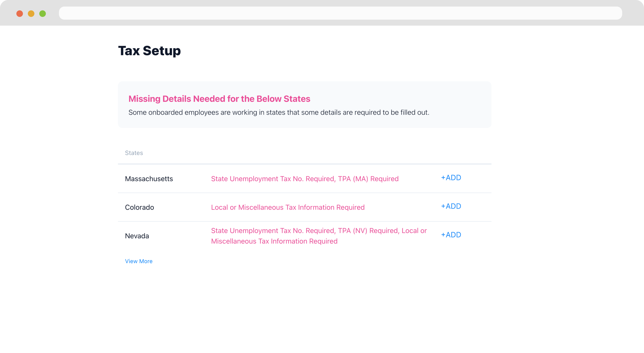Click +ADD for Massachusetts
The image size is (644, 353).
point(451,178)
